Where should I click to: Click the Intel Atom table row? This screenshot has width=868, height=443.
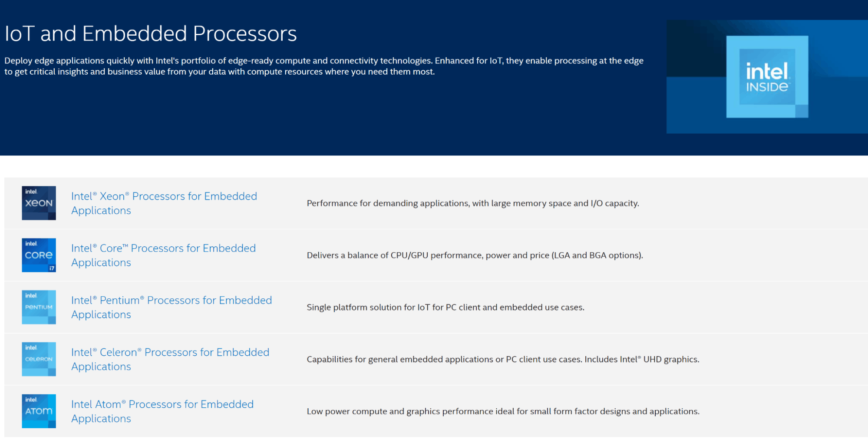pyautogui.click(x=436, y=411)
